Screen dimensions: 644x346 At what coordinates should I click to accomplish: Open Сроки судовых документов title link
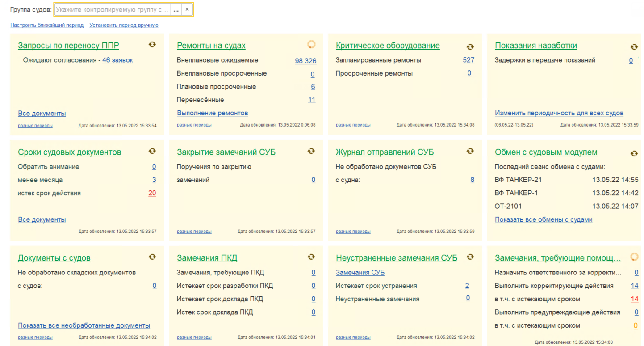[x=70, y=152]
